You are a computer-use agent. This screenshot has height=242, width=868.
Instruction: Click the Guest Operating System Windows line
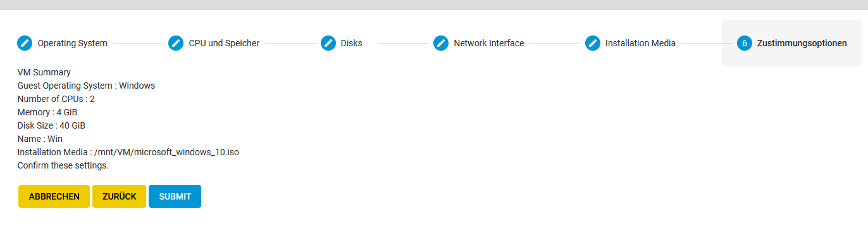[x=86, y=86]
